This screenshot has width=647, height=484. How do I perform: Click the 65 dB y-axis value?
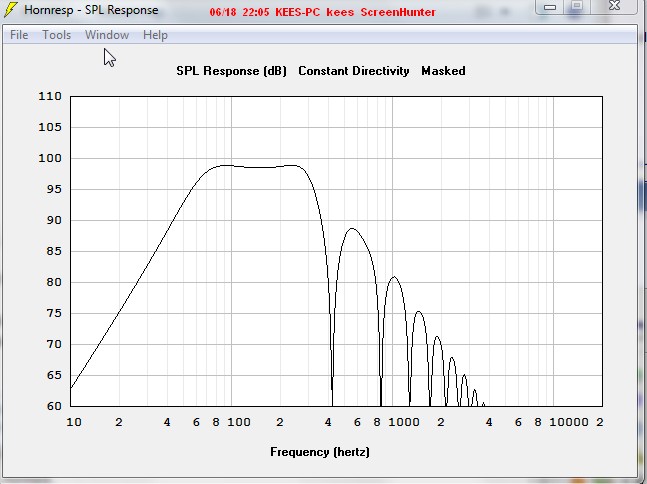pyautogui.click(x=54, y=375)
